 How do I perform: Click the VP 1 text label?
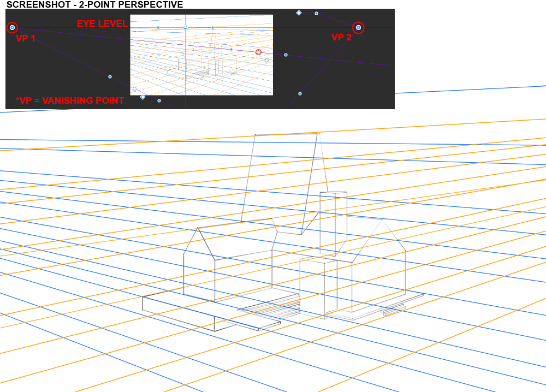[26, 39]
